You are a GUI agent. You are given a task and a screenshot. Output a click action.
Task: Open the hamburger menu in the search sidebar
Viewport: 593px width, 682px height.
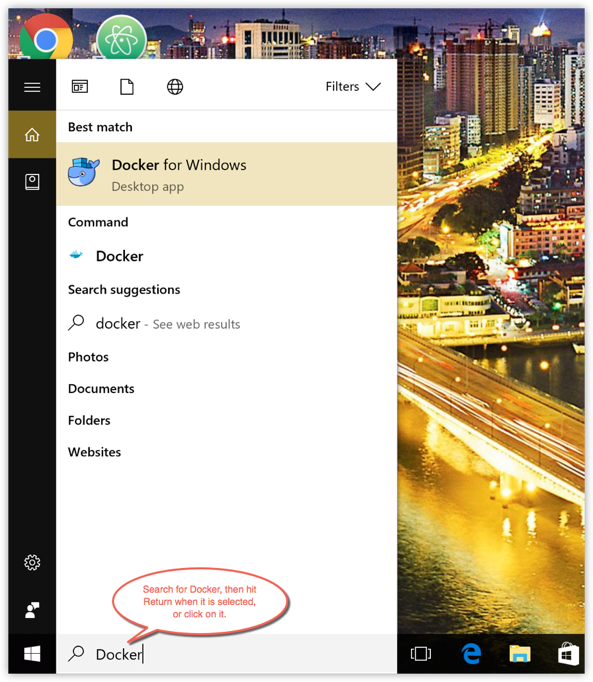[32, 87]
